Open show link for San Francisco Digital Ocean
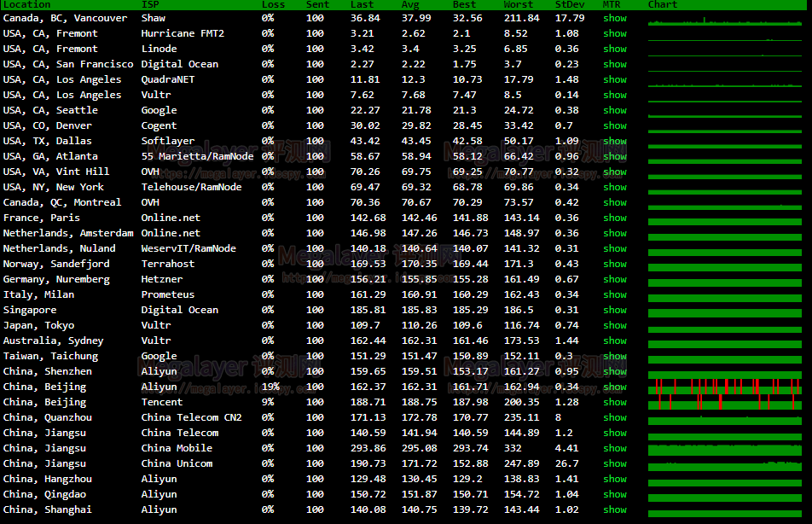 click(x=615, y=64)
